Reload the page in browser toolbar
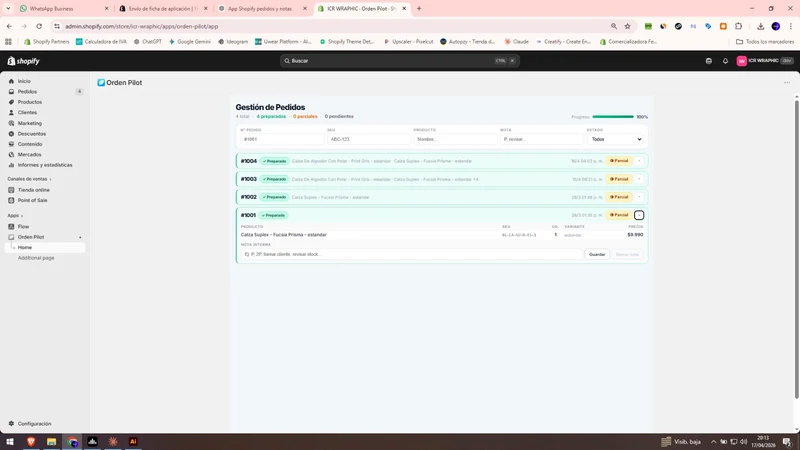The image size is (800, 450). (39, 27)
